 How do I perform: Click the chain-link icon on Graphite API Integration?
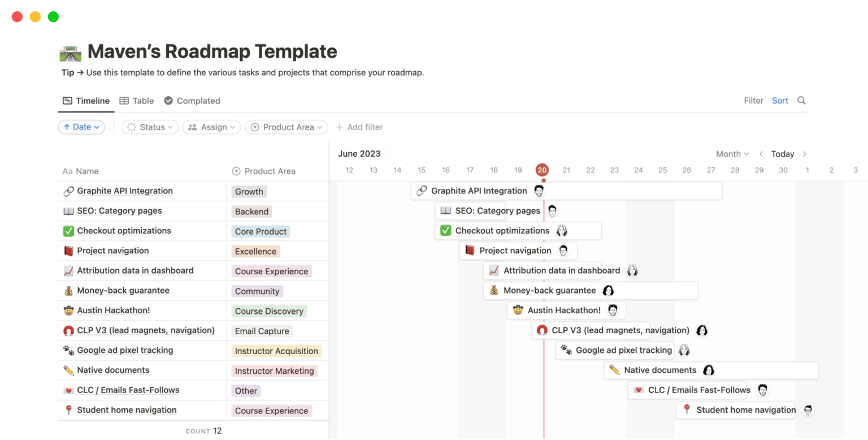click(x=421, y=191)
